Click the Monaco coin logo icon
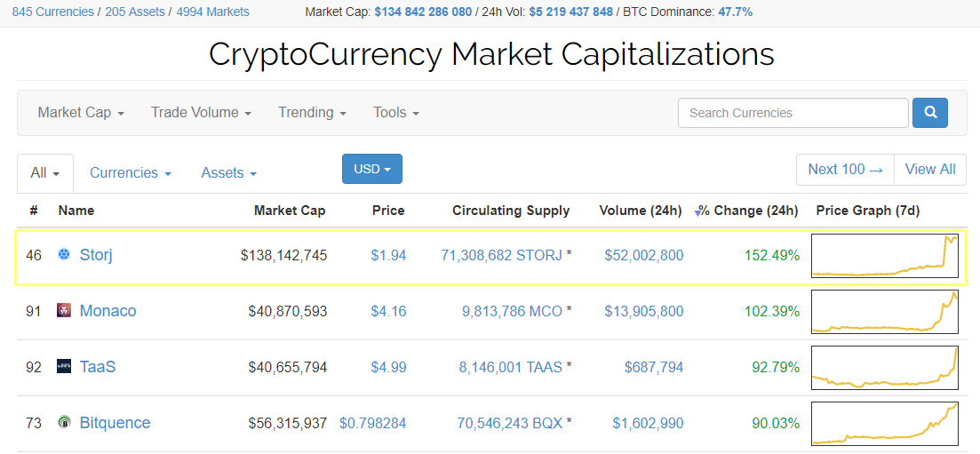 [64, 311]
